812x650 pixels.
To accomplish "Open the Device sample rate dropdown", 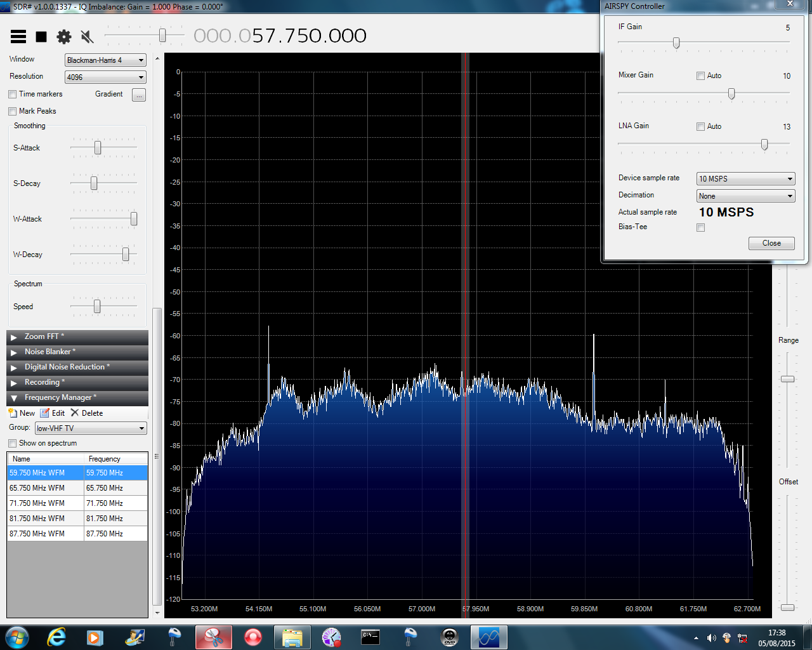I will pyautogui.click(x=745, y=179).
